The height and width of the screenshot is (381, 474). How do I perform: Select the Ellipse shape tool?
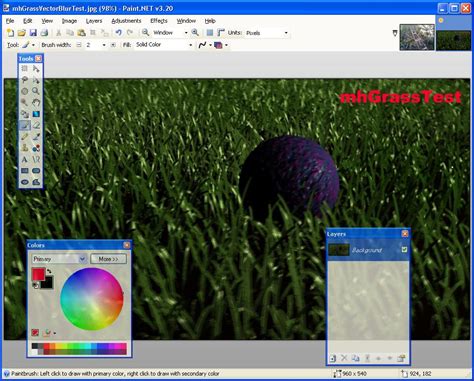click(x=24, y=182)
